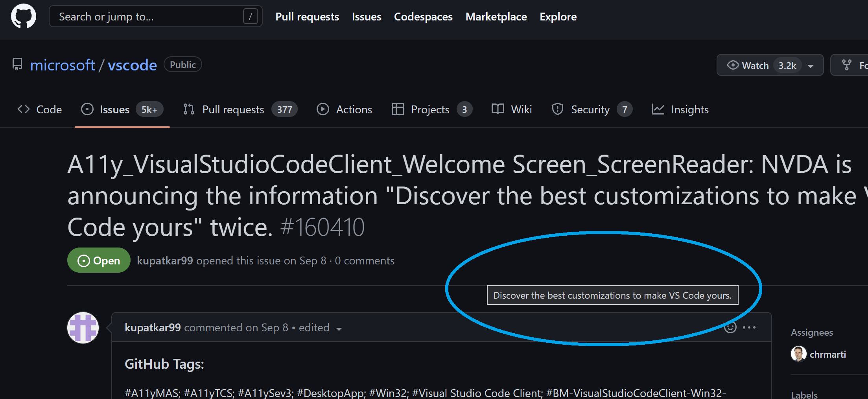The image size is (868, 399).
Task: Click the Security shield icon
Action: 557,109
